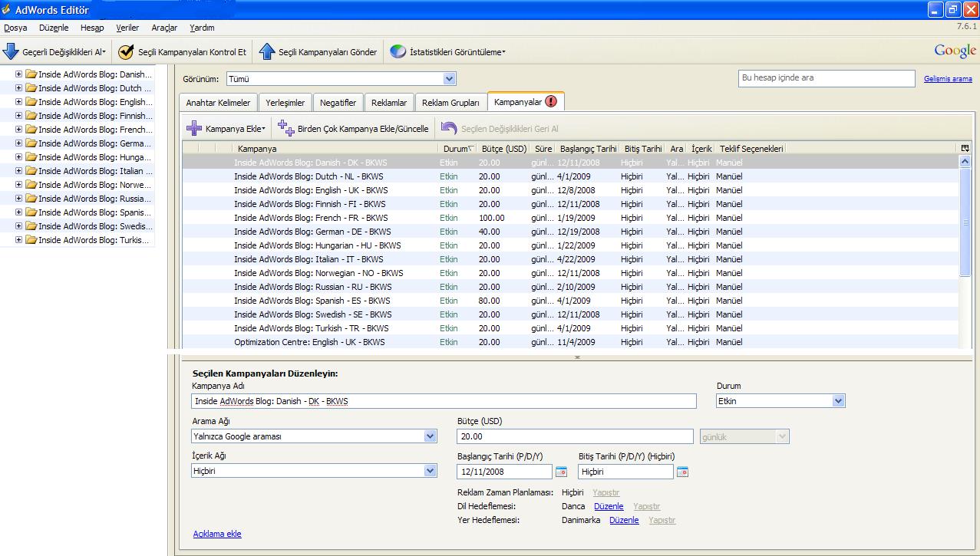This screenshot has width=980, height=556.
Task: Open the Araçlar menu
Action: click(x=164, y=28)
